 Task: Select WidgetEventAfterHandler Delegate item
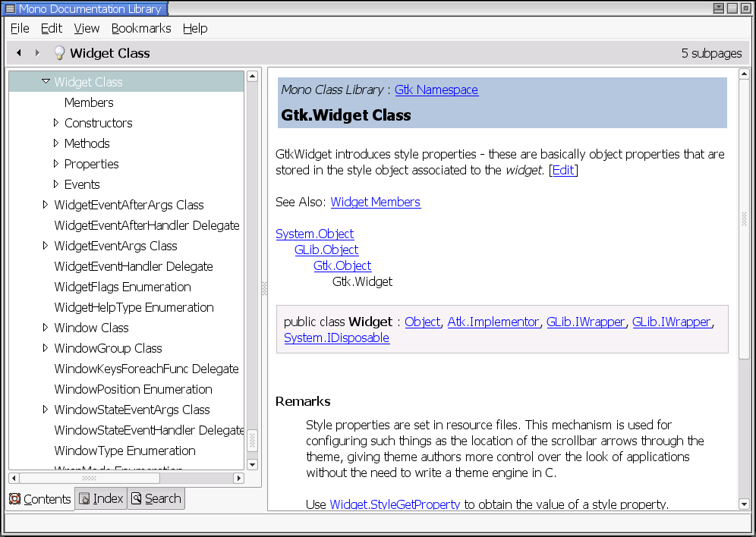click(146, 225)
